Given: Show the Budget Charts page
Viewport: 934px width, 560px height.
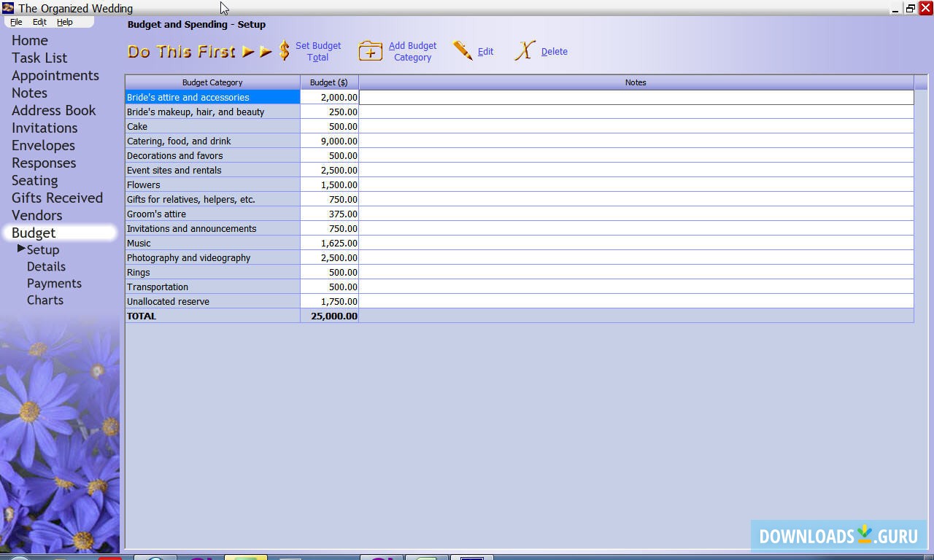Looking at the screenshot, I should (45, 300).
